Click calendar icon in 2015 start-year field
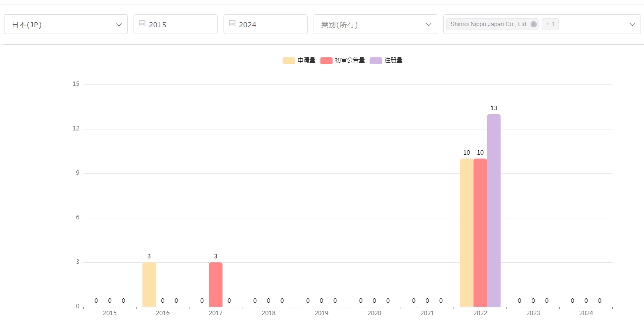The height and width of the screenshot is (330, 644). point(142,23)
